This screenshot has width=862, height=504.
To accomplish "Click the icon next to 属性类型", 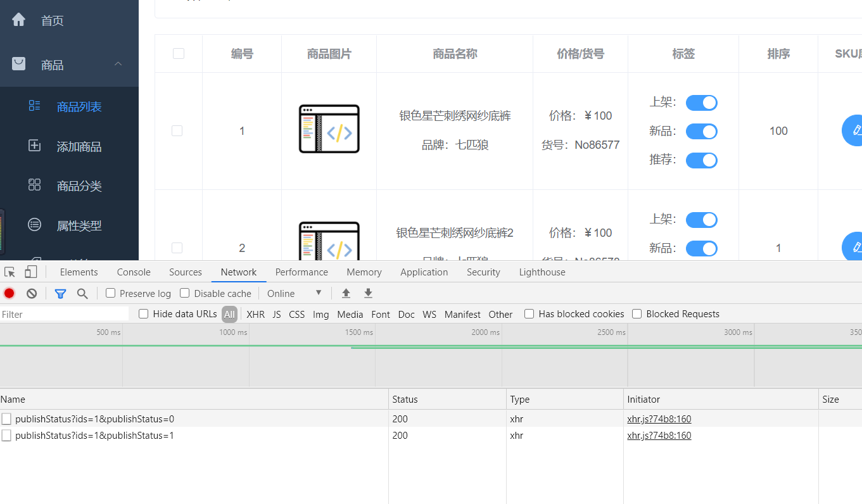I will click(x=35, y=224).
